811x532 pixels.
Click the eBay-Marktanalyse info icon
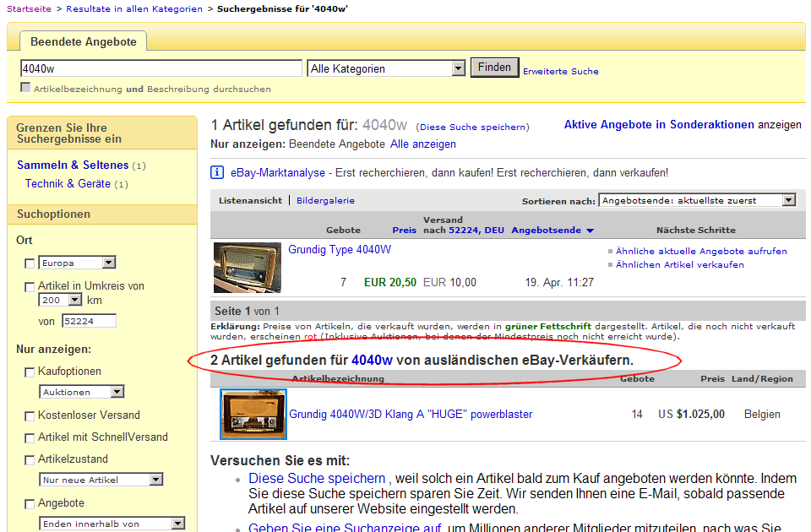(217, 172)
